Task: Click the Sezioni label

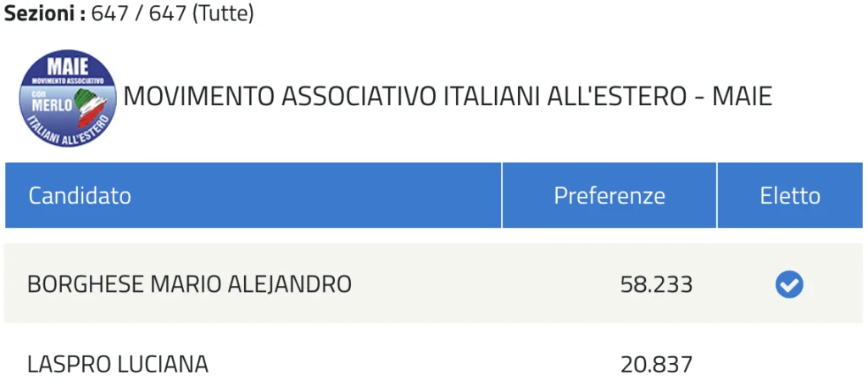Action: (42, 14)
